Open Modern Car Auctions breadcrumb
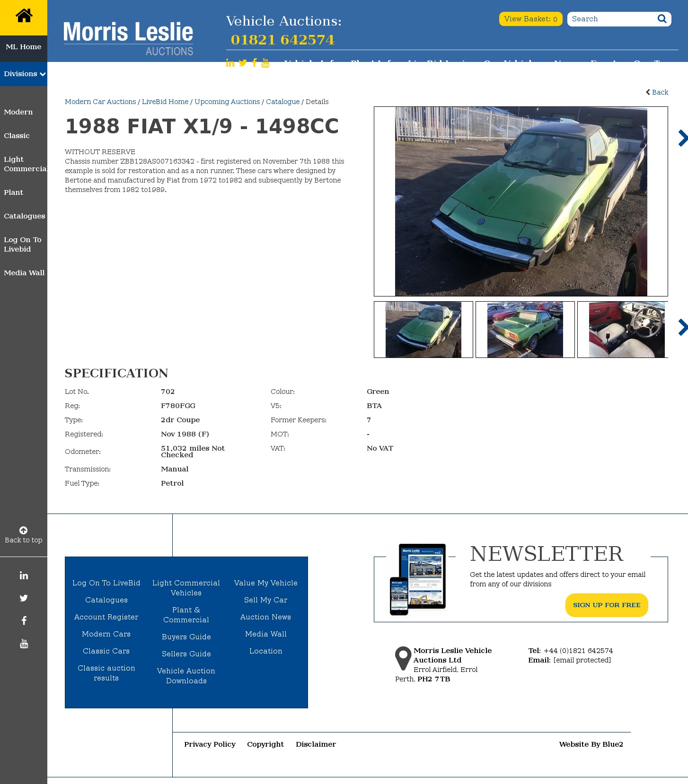This screenshot has height=784, width=688. 100,102
